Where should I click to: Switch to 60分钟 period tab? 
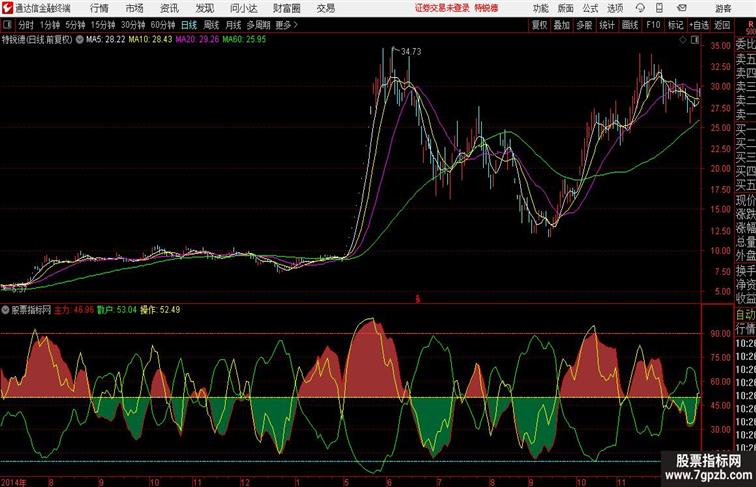pyautogui.click(x=163, y=25)
